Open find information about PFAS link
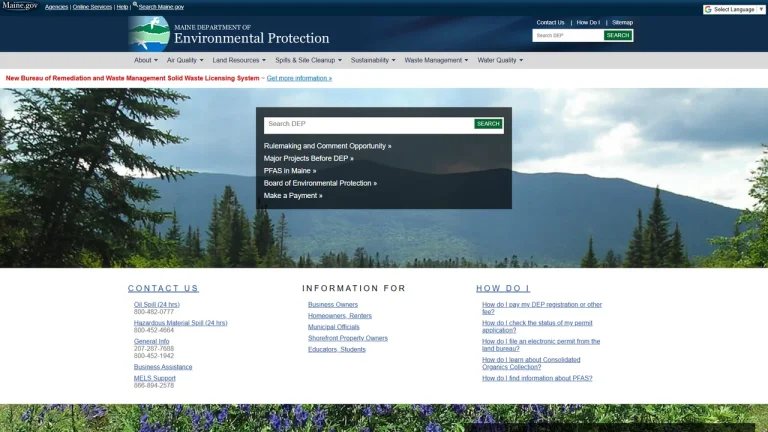Viewport: 768px width, 432px height. point(537,378)
